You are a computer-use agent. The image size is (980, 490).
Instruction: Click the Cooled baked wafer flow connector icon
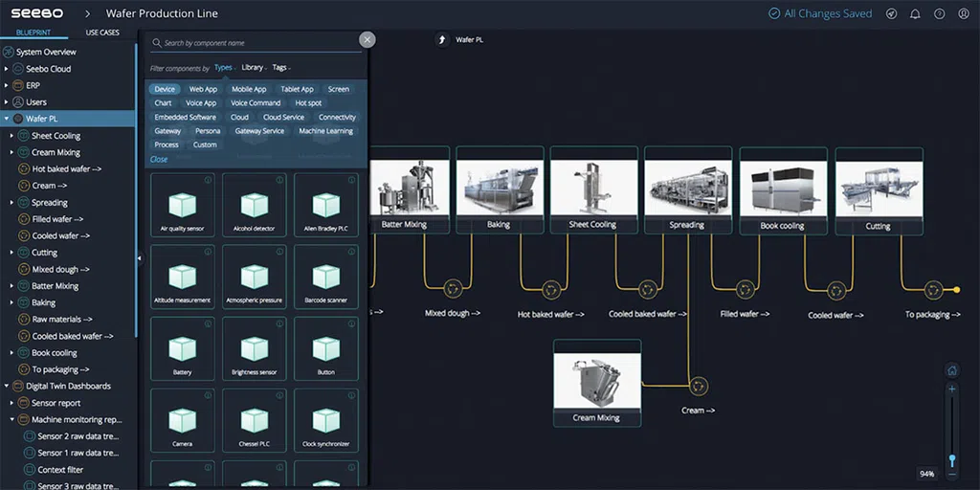click(x=648, y=289)
